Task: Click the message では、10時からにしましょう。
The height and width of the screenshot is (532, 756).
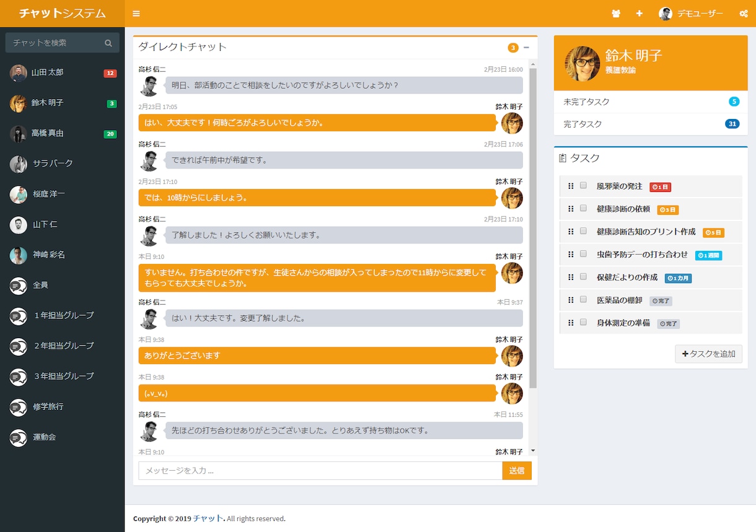Action: tap(317, 198)
